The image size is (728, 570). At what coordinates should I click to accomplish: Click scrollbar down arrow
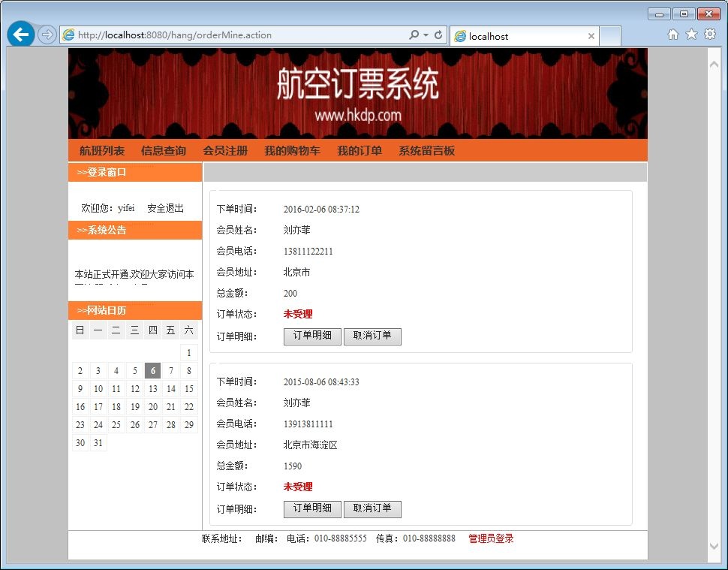pos(714,546)
